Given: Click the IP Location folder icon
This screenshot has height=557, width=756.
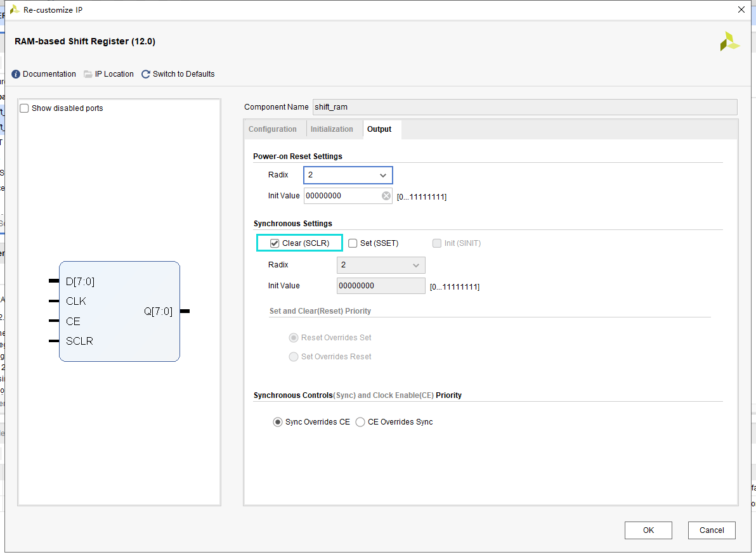Looking at the screenshot, I should [88, 74].
